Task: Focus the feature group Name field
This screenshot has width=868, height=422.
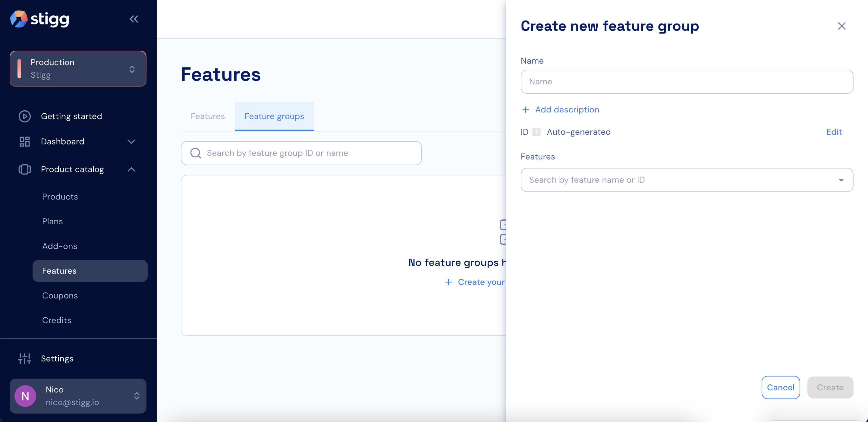Action: point(686,82)
